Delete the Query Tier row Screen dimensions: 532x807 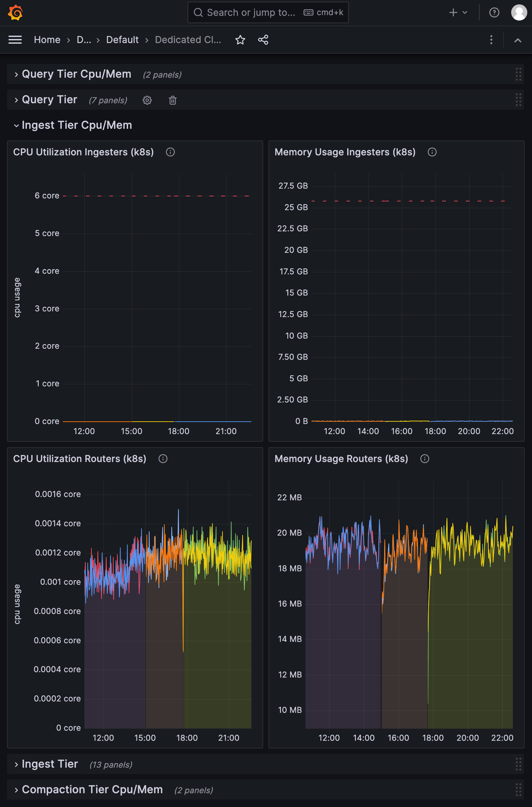point(173,100)
